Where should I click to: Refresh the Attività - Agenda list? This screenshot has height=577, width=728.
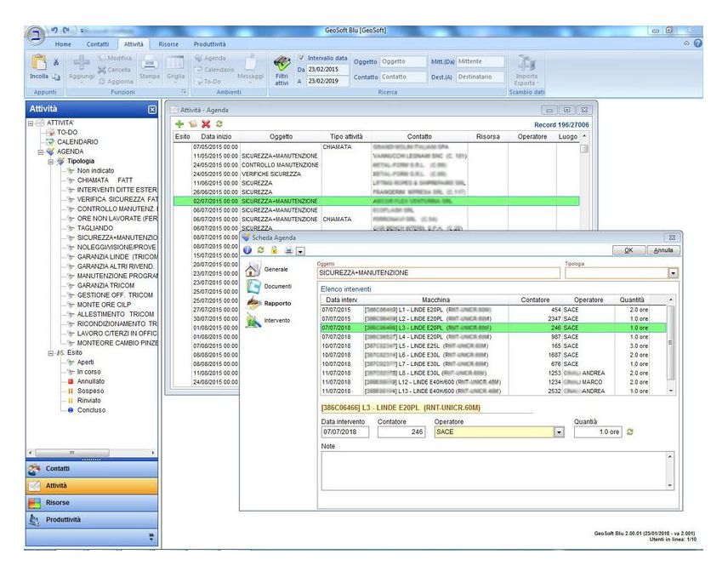(219, 124)
